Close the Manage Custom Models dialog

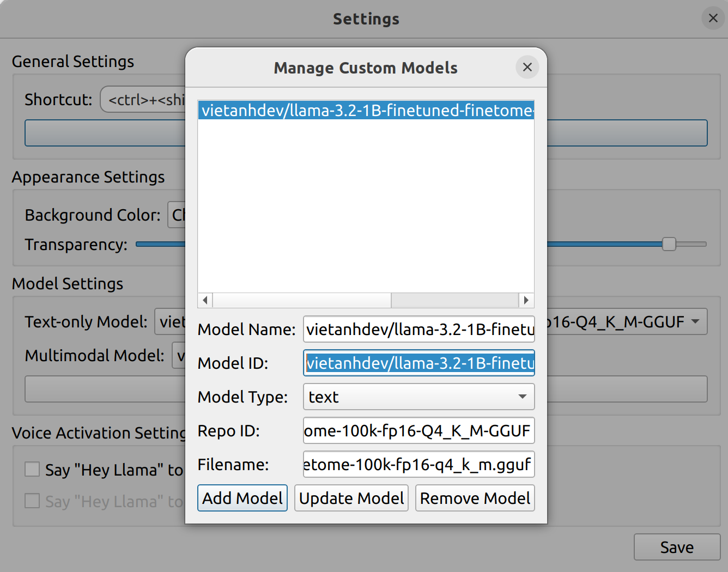pos(527,67)
